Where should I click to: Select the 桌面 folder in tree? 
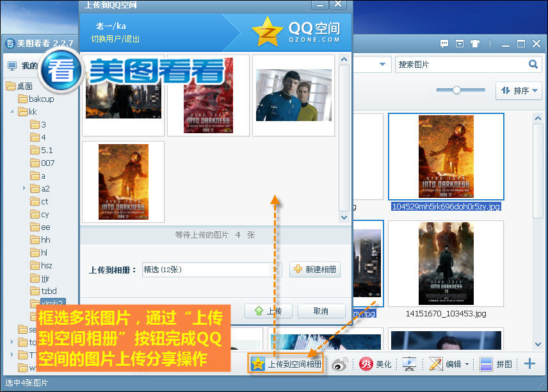pos(20,86)
